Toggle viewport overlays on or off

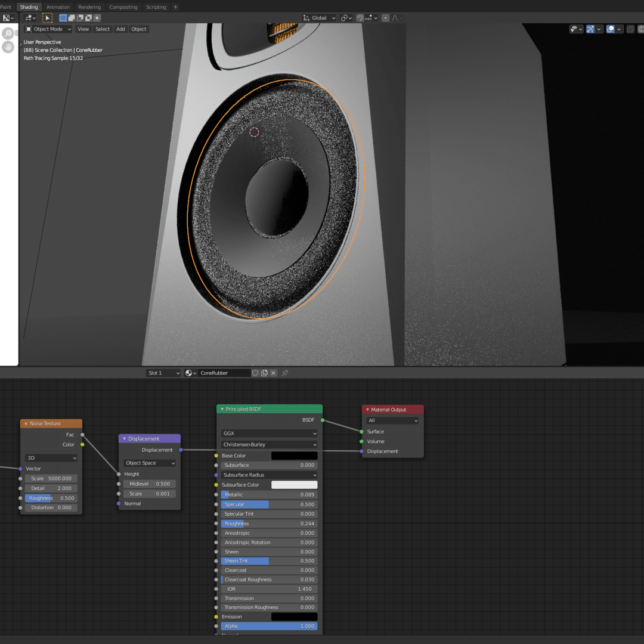(610, 29)
